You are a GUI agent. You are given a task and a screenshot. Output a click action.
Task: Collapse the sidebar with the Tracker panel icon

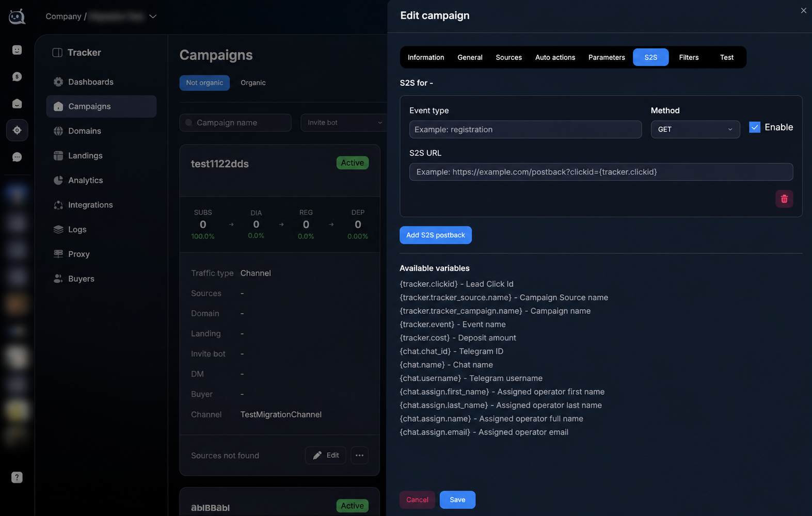click(57, 53)
